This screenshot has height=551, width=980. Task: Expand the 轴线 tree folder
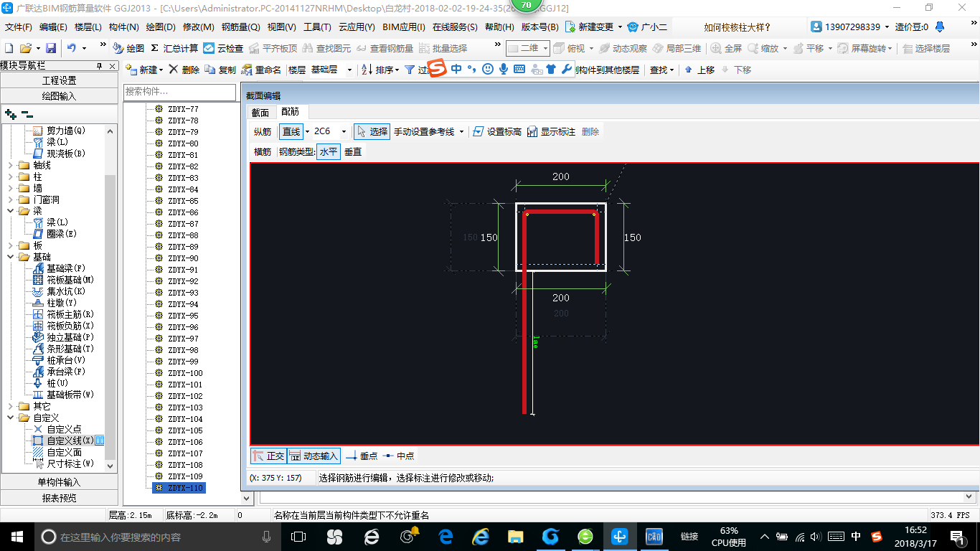click(11, 165)
